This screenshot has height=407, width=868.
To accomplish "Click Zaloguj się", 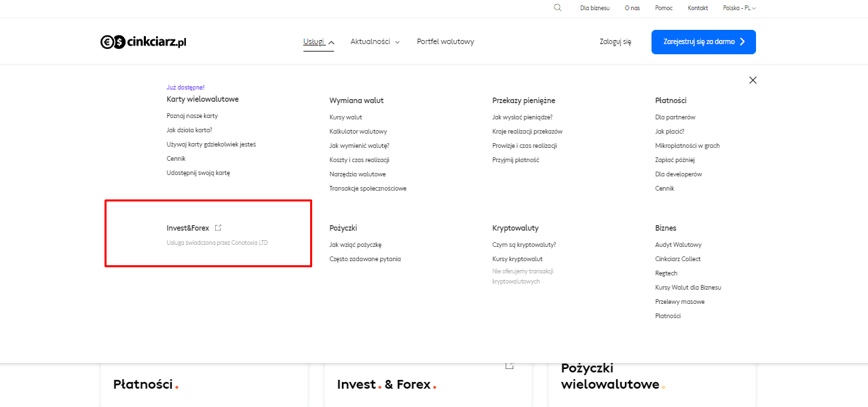I will 616,41.
